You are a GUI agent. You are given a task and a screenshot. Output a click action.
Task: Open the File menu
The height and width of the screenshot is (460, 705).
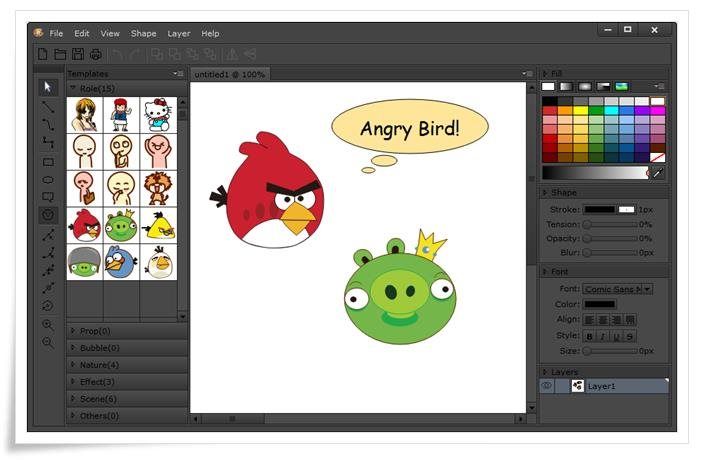[56, 33]
